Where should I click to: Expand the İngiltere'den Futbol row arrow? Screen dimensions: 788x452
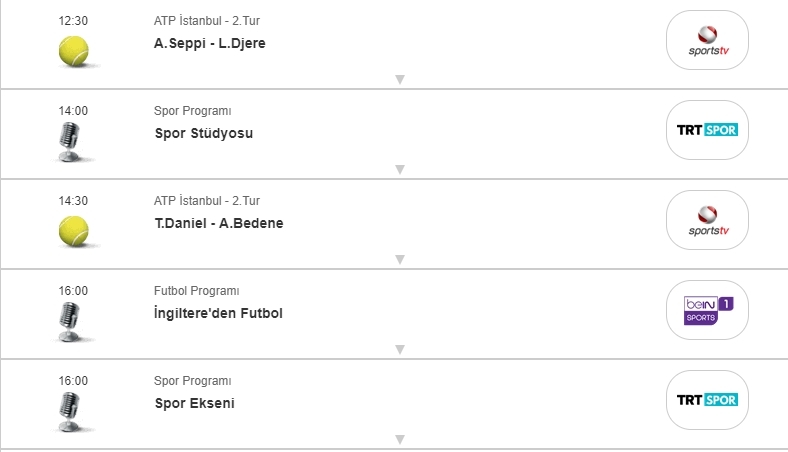tap(399, 349)
